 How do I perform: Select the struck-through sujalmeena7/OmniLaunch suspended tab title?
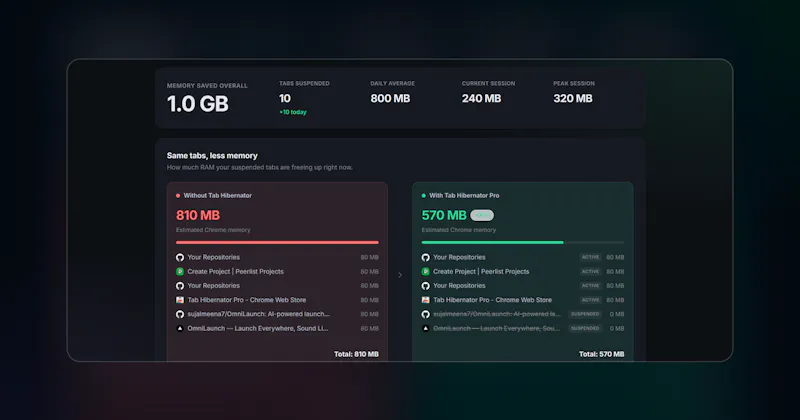pyautogui.click(x=496, y=314)
